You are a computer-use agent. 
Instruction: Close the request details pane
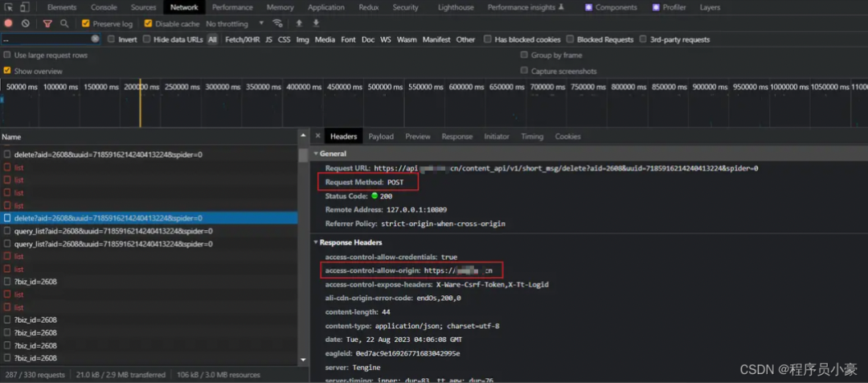(317, 136)
